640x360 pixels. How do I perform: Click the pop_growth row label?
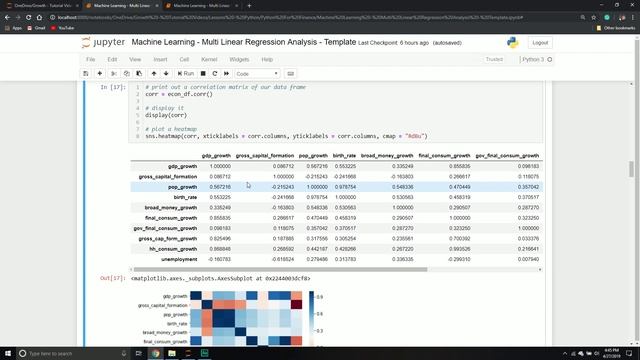pos(182,187)
